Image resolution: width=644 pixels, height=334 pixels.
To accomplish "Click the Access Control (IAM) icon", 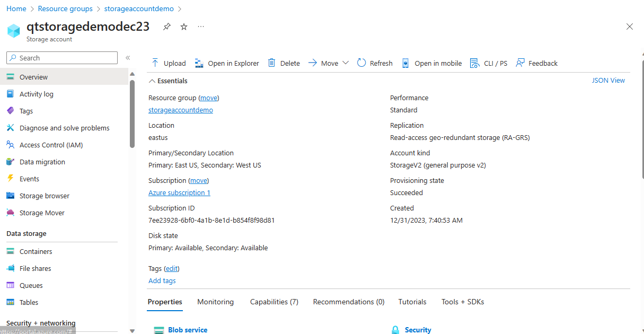I will click(x=10, y=145).
